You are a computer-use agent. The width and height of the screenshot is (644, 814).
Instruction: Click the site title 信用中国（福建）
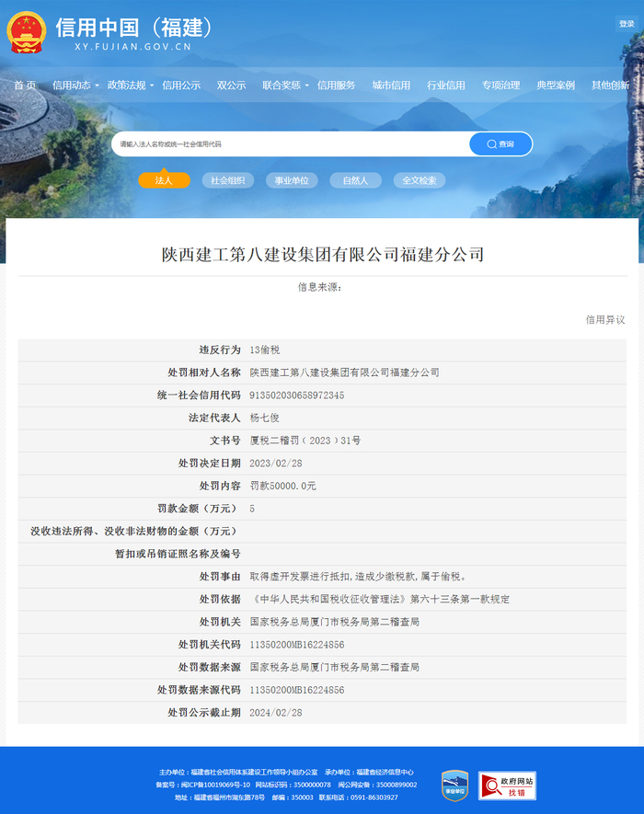click(x=134, y=28)
